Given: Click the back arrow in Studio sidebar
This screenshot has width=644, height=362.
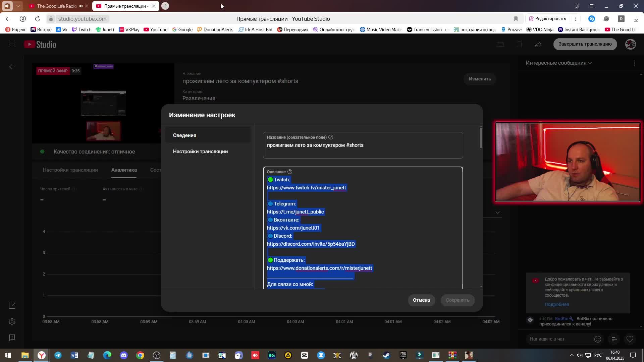Looking at the screenshot, I should coord(12,67).
